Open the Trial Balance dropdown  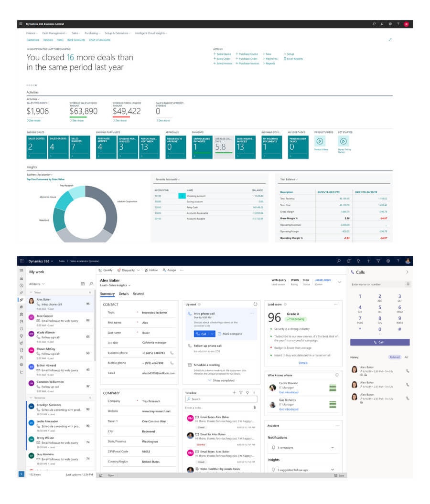(x=289, y=179)
